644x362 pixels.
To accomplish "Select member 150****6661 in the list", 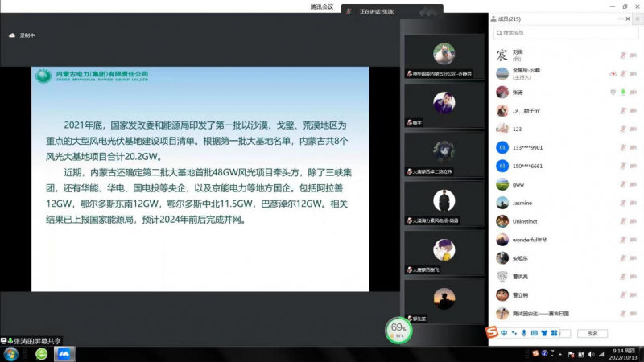I will 566,166.
